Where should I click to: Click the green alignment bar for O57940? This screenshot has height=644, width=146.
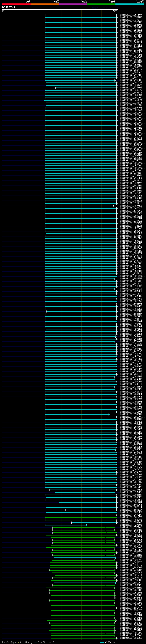[x=83, y=527]
